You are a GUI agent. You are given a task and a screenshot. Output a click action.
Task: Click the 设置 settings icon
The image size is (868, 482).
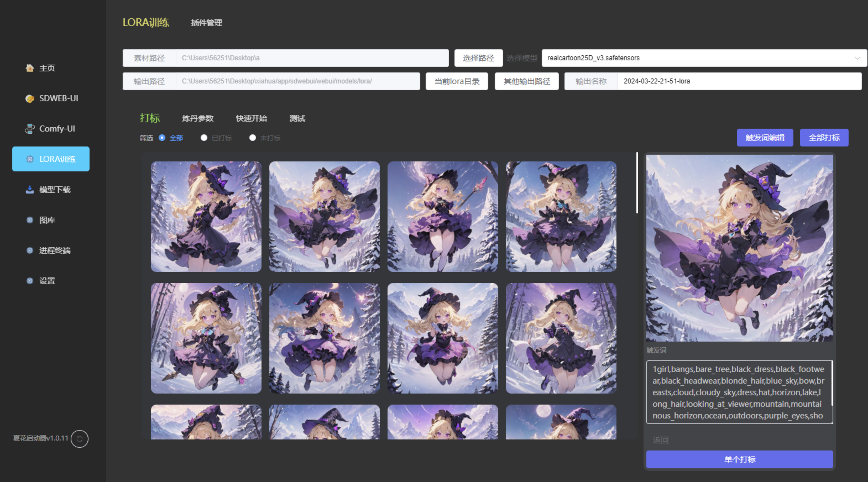coord(30,281)
